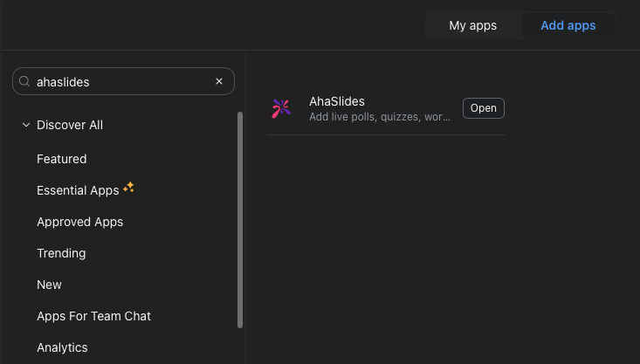Screen dimensions: 640x364
Task: Choose the Approved Apps category
Action: click(x=80, y=222)
